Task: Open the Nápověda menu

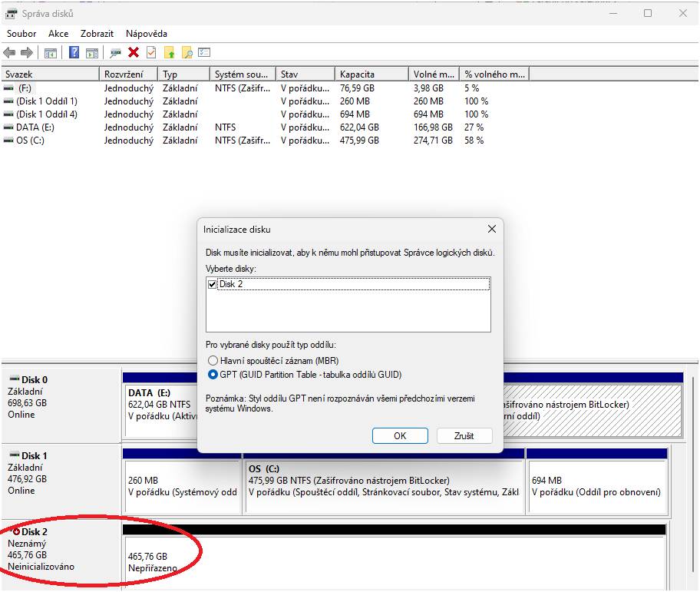Action: click(147, 34)
